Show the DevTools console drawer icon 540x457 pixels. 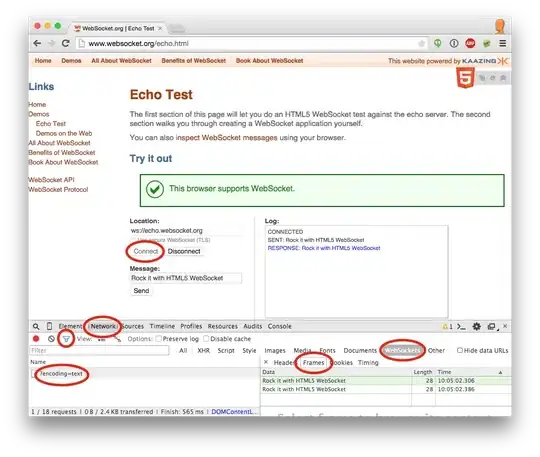point(461,326)
